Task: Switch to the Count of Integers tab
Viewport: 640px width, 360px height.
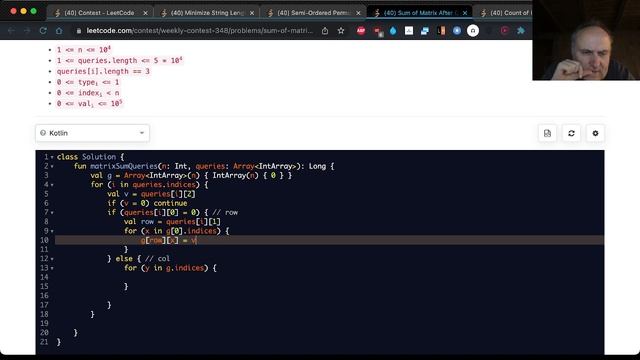Action: (506, 13)
